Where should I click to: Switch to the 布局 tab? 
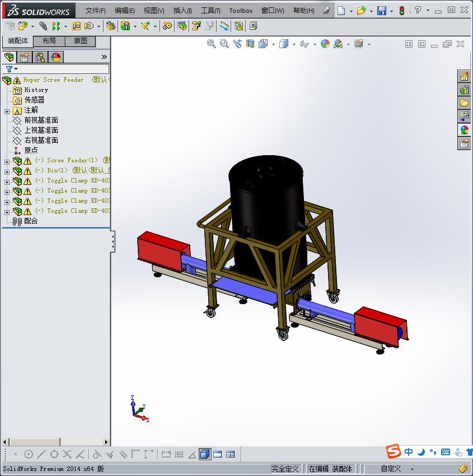pos(49,41)
